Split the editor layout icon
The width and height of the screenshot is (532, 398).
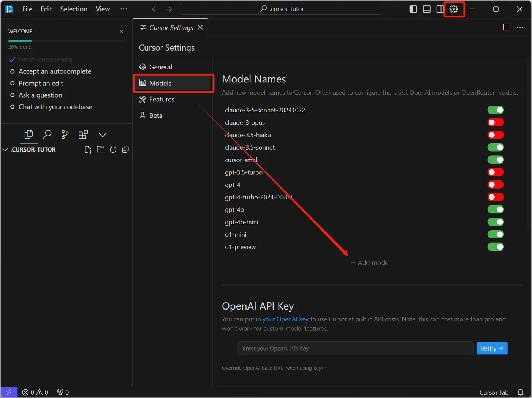coord(507,27)
